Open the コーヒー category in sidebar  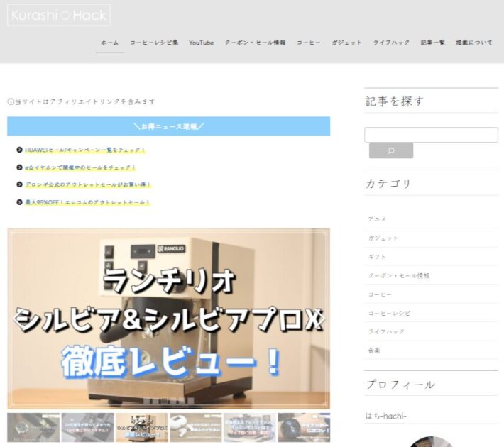click(380, 294)
